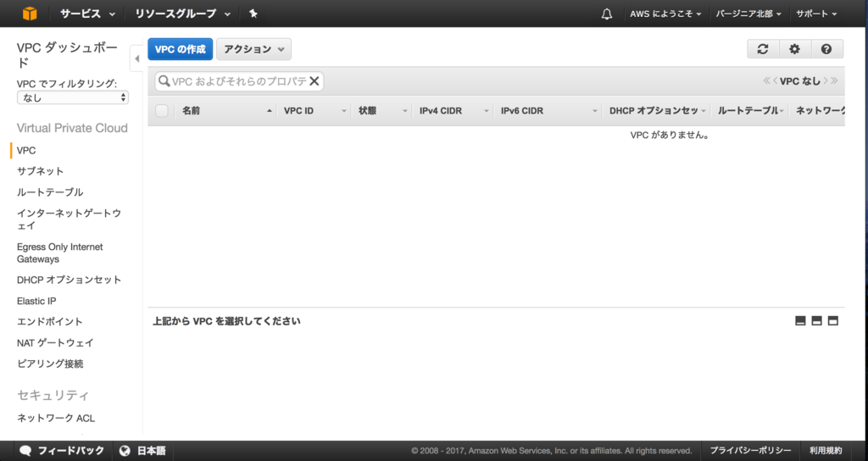Refresh the VPC list
The image size is (868, 461).
[x=763, y=49]
